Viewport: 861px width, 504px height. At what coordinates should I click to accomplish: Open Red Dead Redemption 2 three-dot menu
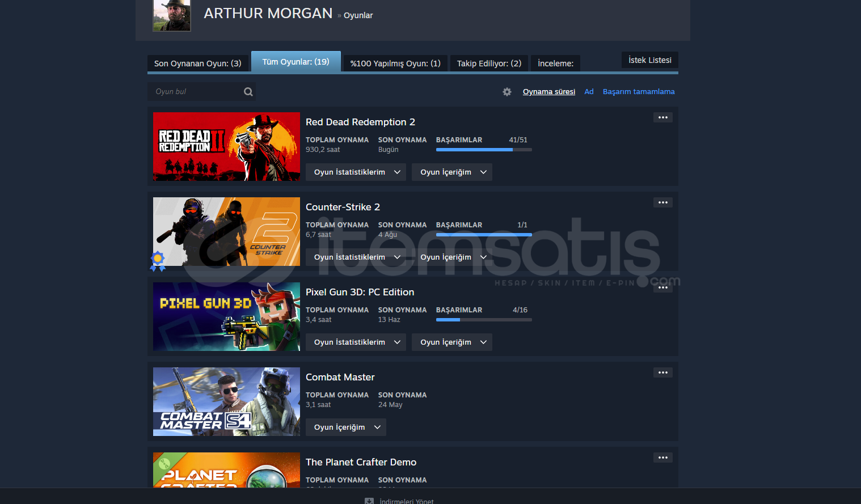coord(663,117)
